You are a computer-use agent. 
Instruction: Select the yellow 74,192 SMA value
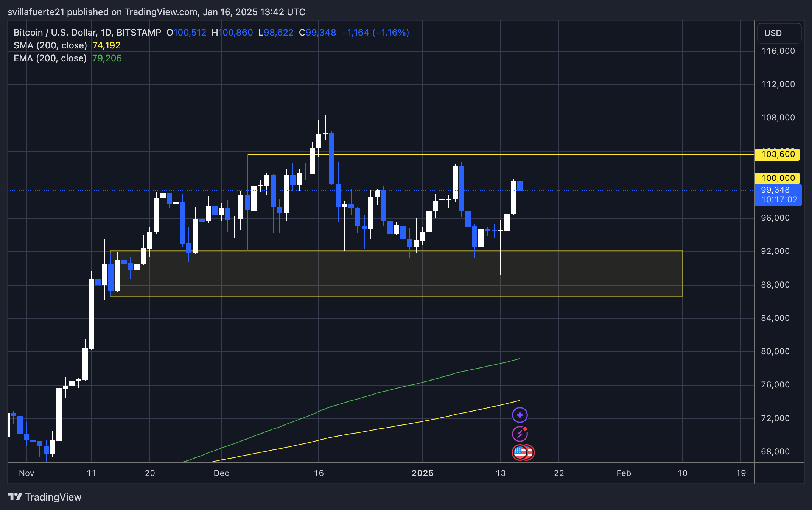pyautogui.click(x=107, y=45)
